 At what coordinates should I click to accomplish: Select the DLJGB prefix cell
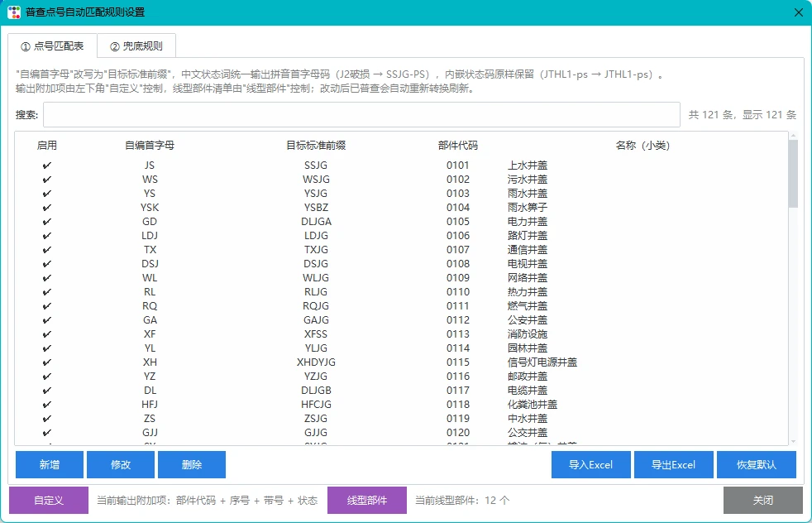pos(316,391)
